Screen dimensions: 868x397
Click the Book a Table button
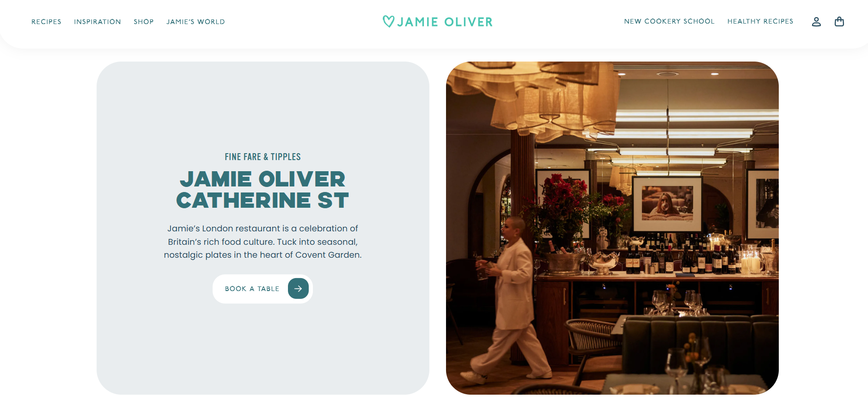click(x=263, y=289)
